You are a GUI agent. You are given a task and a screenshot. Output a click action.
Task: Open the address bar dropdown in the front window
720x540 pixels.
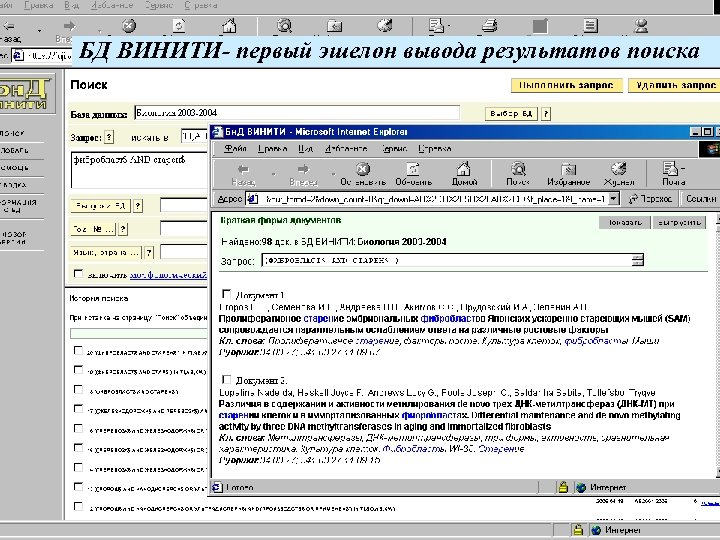613,199
